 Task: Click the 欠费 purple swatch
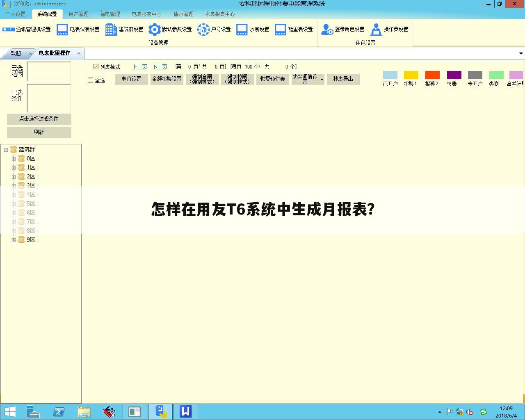[x=454, y=75]
